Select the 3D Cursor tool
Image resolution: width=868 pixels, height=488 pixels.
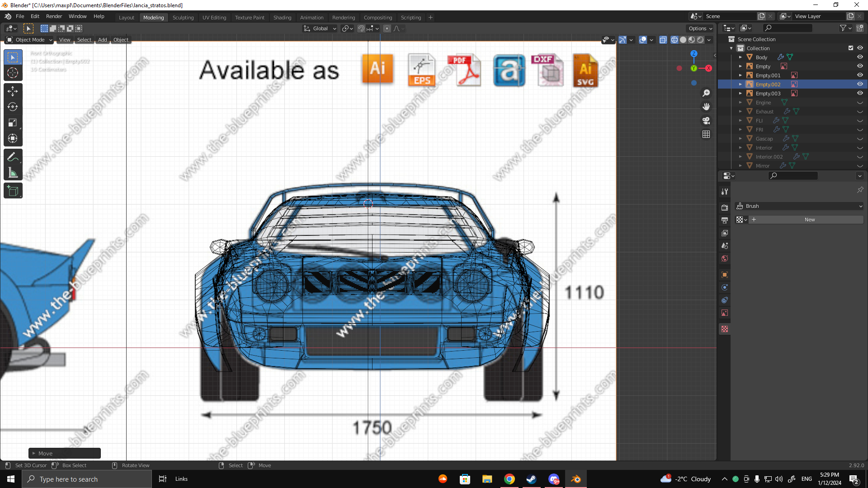13,73
